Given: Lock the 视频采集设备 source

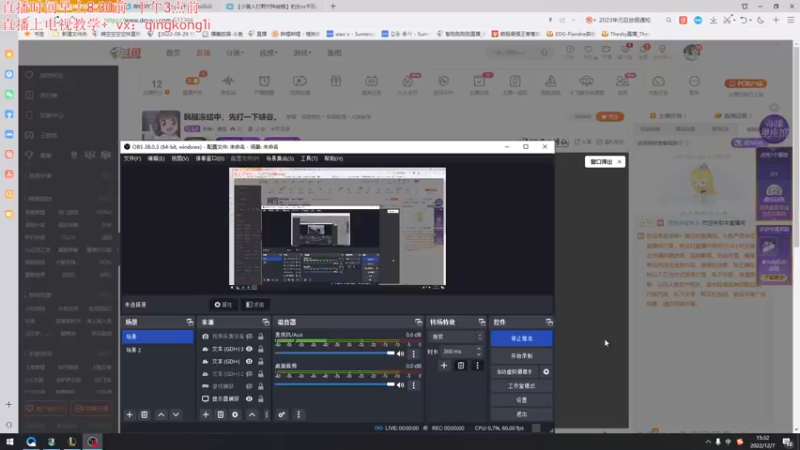Looking at the screenshot, I should click(261, 336).
